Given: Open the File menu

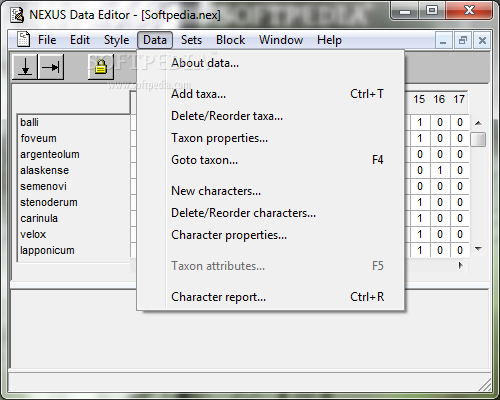Looking at the screenshot, I should click(47, 40).
